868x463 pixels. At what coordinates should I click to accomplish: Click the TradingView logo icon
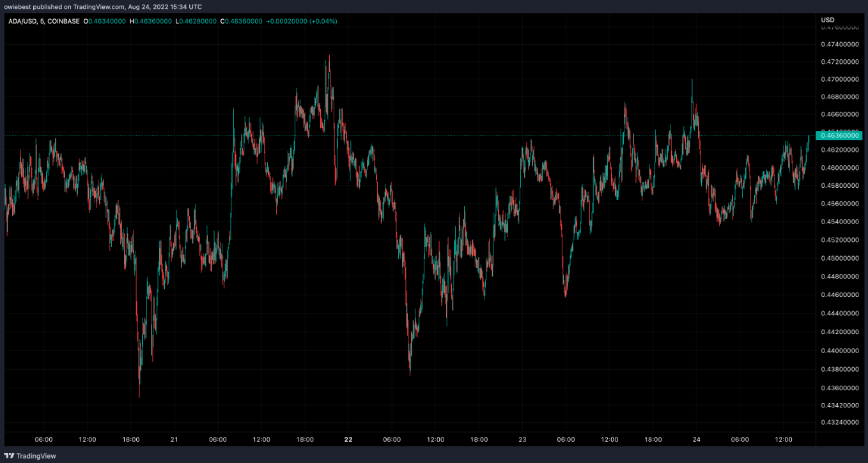coord(9,456)
